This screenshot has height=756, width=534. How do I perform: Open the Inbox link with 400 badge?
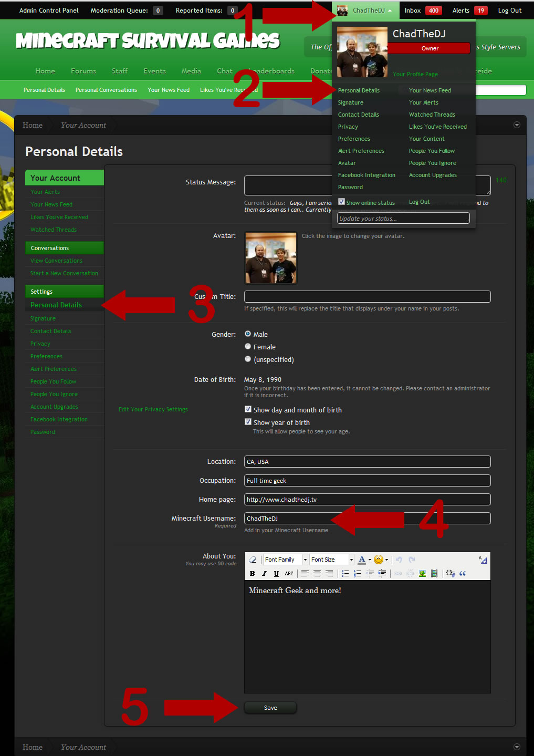(423, 11)
